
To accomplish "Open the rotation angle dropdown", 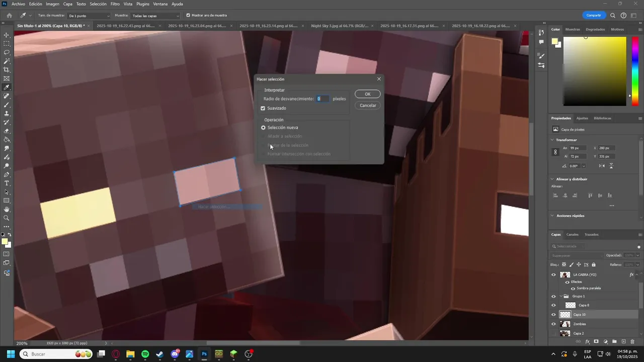I will coord(584,166).
